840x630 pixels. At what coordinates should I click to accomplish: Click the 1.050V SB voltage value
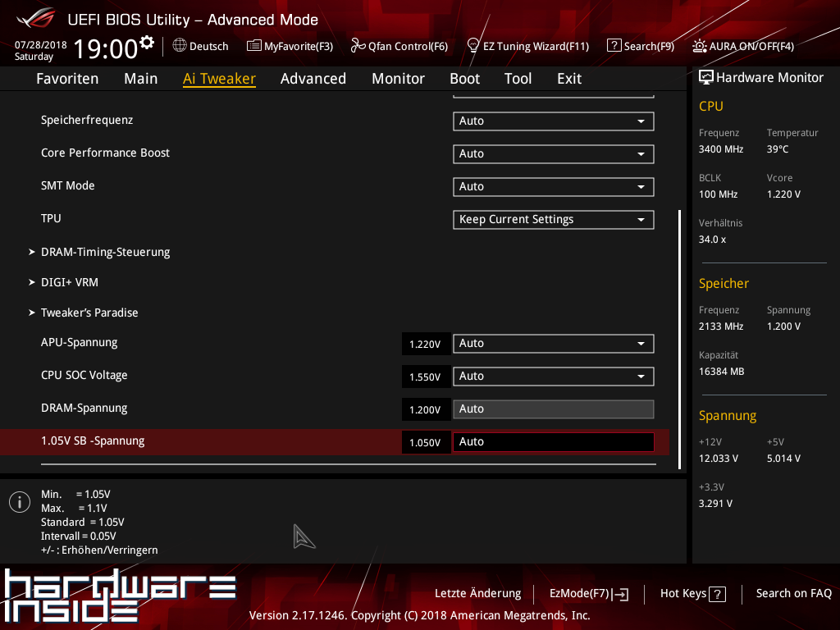[x=426, y=442]
